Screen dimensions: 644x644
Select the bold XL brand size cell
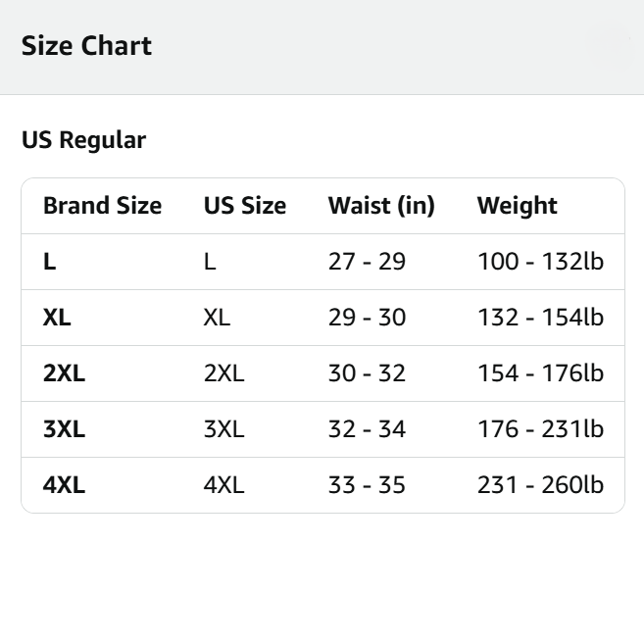[57, 318]
